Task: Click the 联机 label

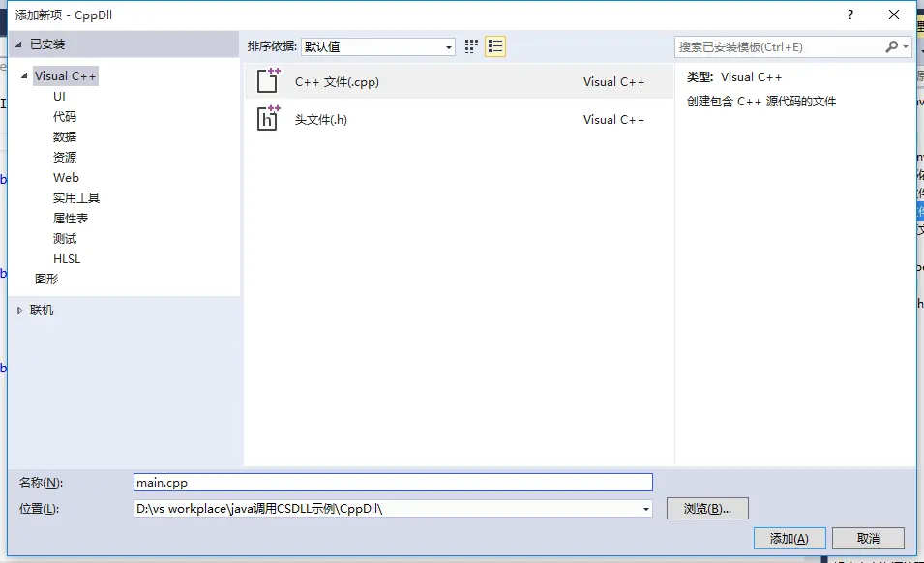Action: pyautogui.click(x=42, y=311)
